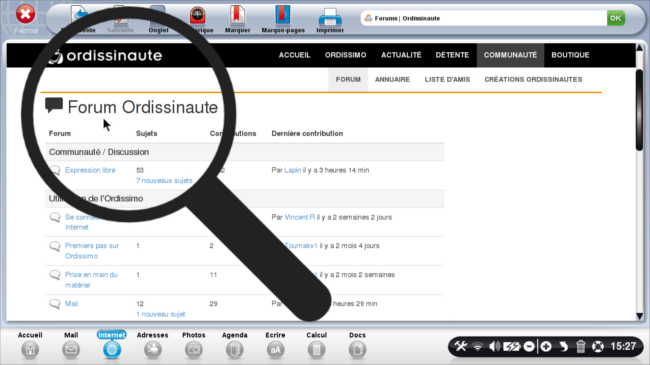Open the LISTE D'AMIS tab

pos(447,79)
